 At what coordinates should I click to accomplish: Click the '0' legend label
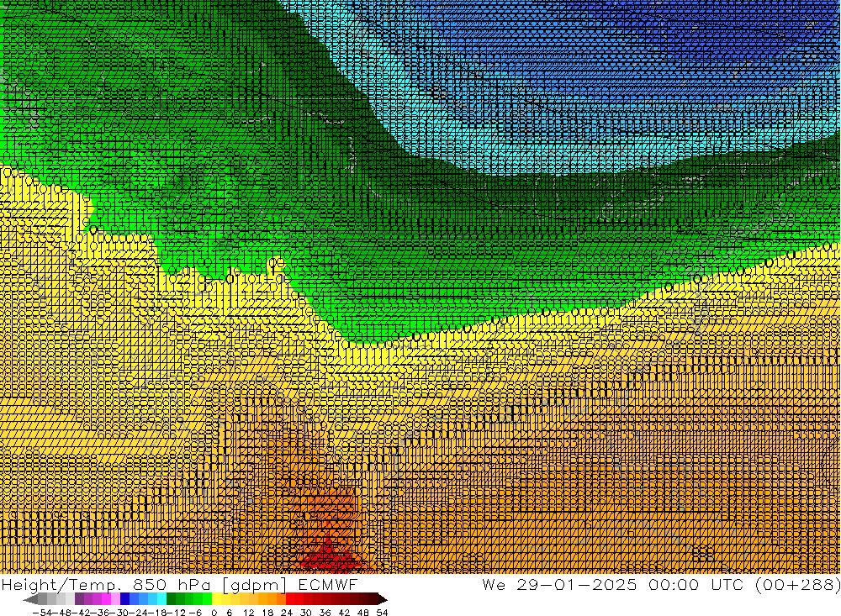[214, 613]
